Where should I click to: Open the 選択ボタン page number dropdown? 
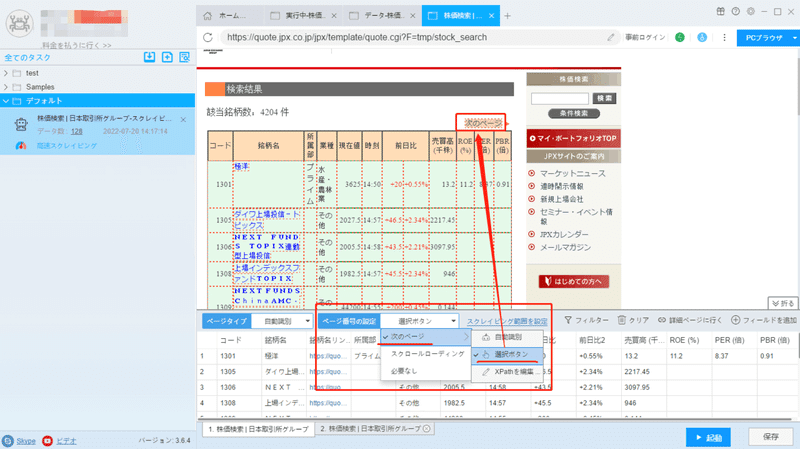(x=420, y=321)
